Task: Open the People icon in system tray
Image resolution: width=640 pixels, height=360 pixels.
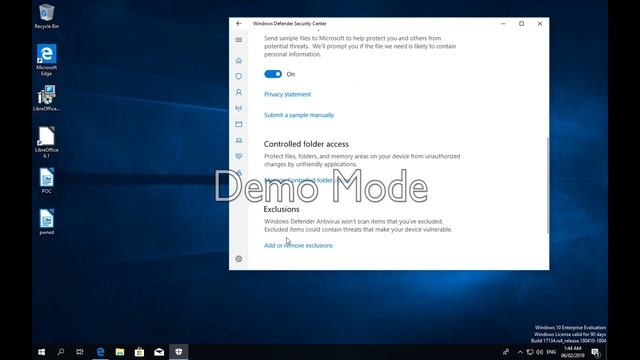Action: [x=506, y=352]
